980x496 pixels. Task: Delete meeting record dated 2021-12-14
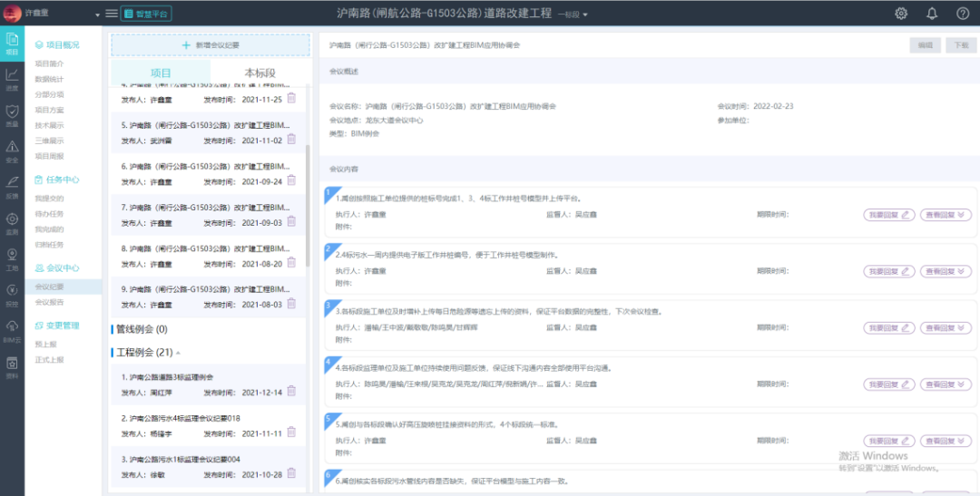click(291, 392)
